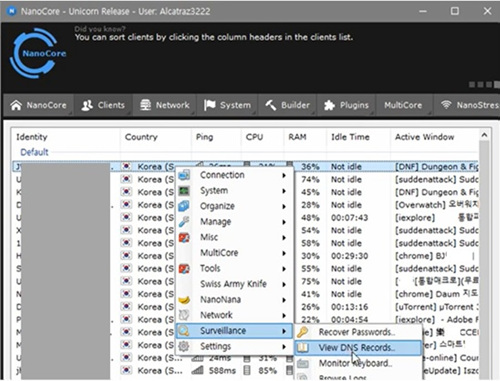Click the banana icon beside NanoNana
The width and height of the screenshot is (500, 381).
pos(184,300)
